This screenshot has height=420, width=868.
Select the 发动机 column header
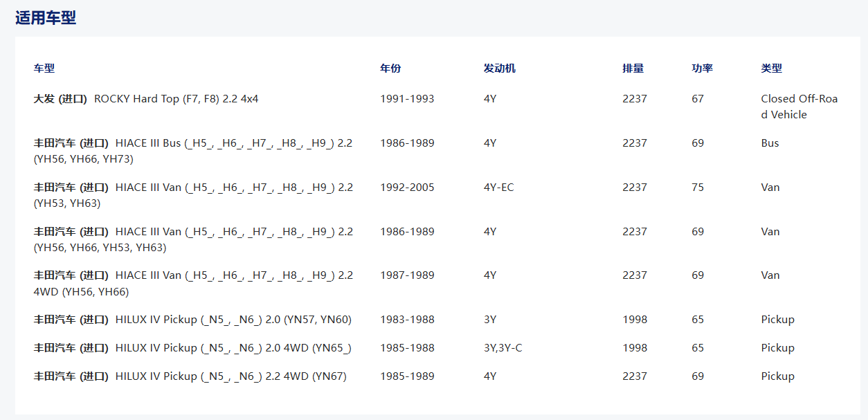(499, 69)
